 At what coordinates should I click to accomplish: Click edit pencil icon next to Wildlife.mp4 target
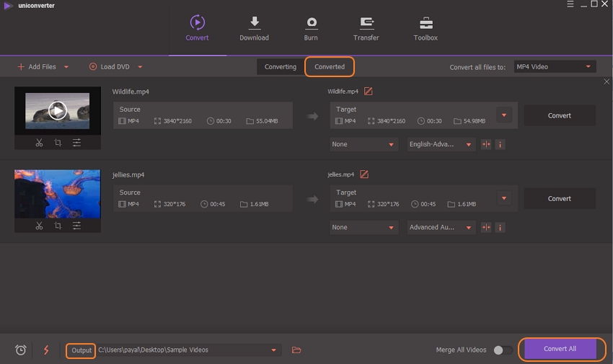tap(369, 92)
